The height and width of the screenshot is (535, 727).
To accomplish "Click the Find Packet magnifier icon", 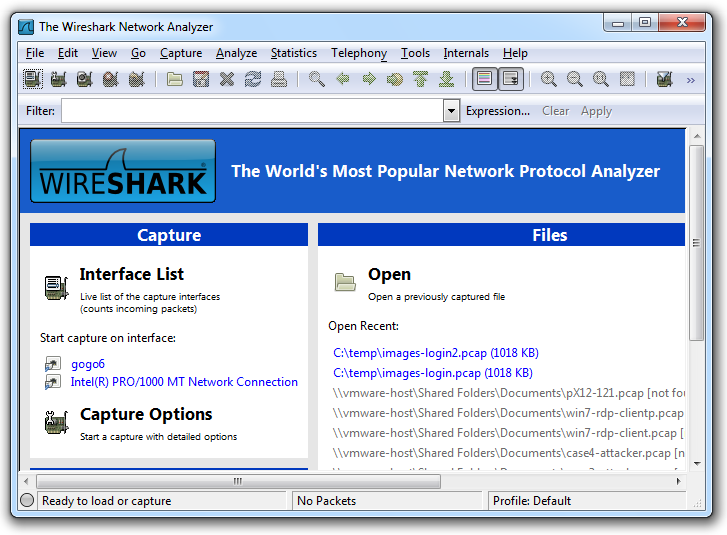I will click(x=316, y=79).
